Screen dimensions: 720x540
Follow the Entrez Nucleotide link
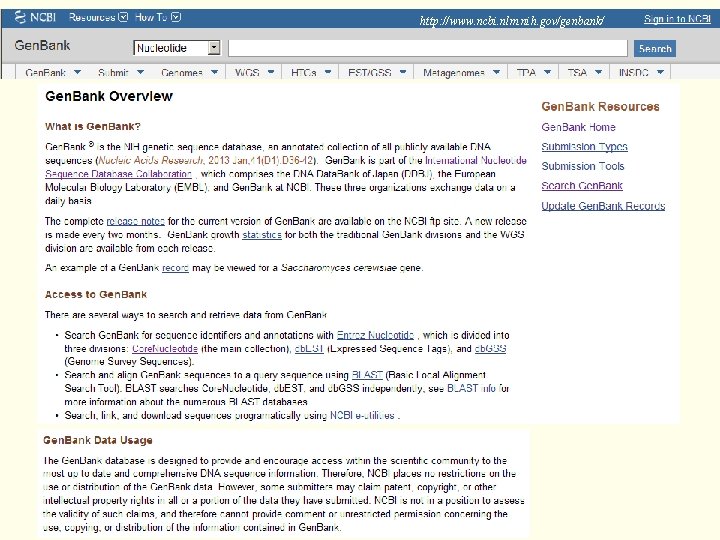pos(375,335)
